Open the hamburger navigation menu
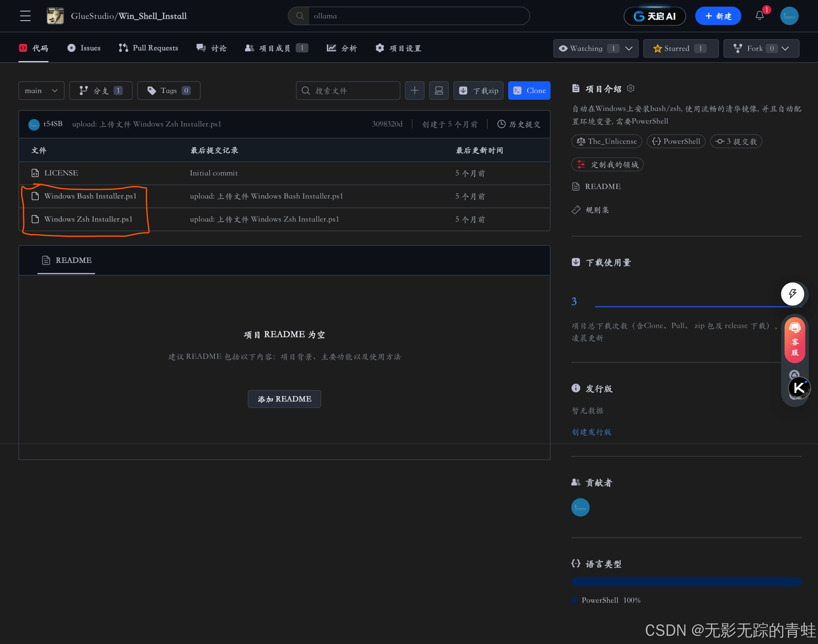The image size is (818, 644). coord(25,16)
